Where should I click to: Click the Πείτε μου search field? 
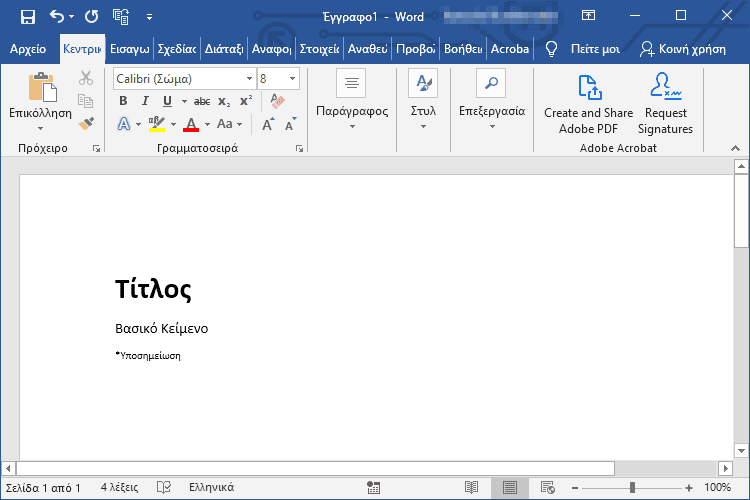[595, 48]
